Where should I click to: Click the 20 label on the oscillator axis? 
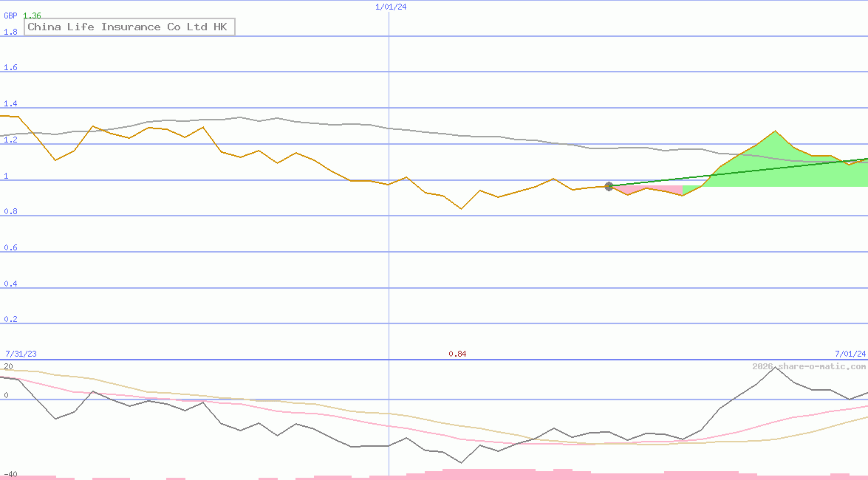coord(8,366)
